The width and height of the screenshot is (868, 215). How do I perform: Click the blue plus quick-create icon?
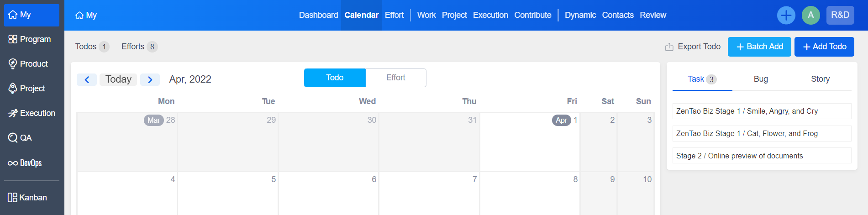click(786, 16)
